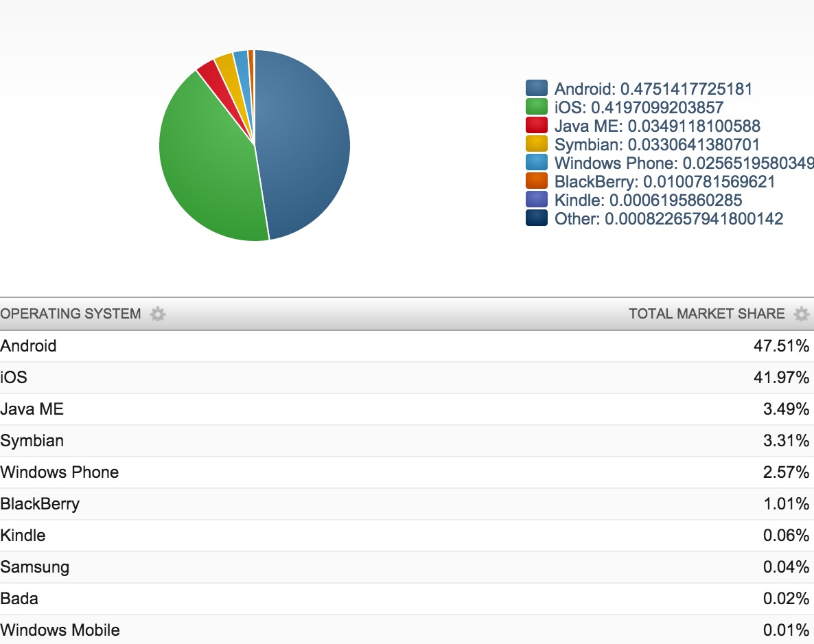Select the Java ME table row name
Screen dimensions: 814x644
32,409
